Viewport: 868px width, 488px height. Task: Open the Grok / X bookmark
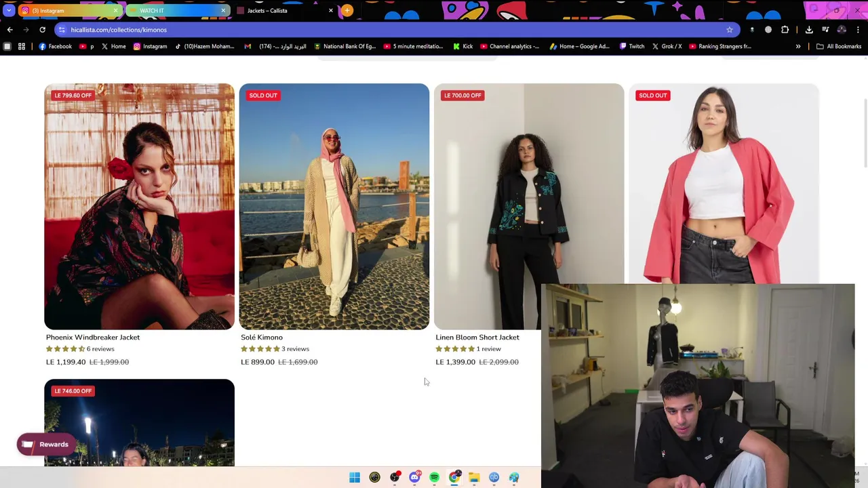(667, 47)
